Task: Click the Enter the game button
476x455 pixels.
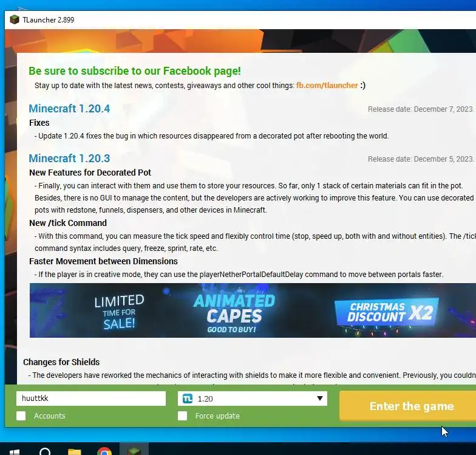Action: coord(407,406)
